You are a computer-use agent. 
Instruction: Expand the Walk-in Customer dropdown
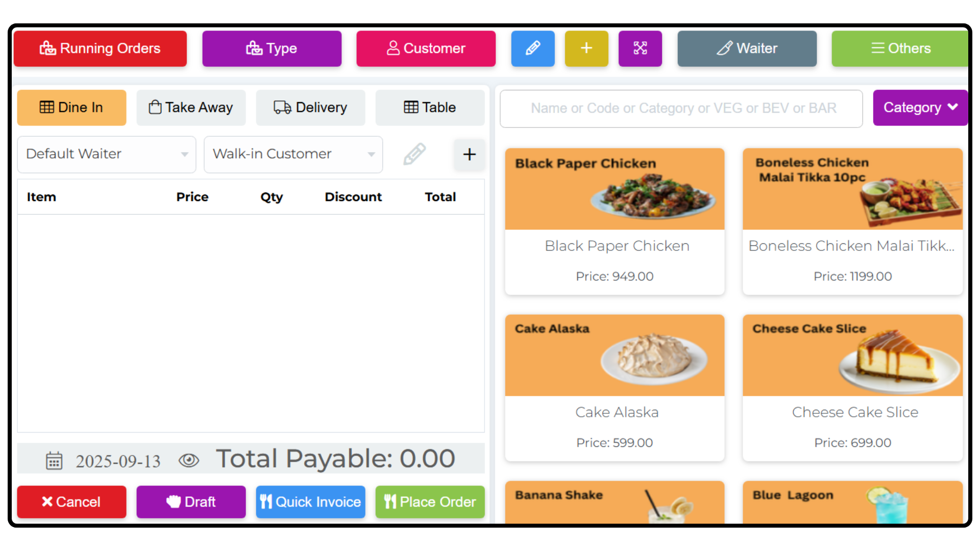click(x=293, y=154)
